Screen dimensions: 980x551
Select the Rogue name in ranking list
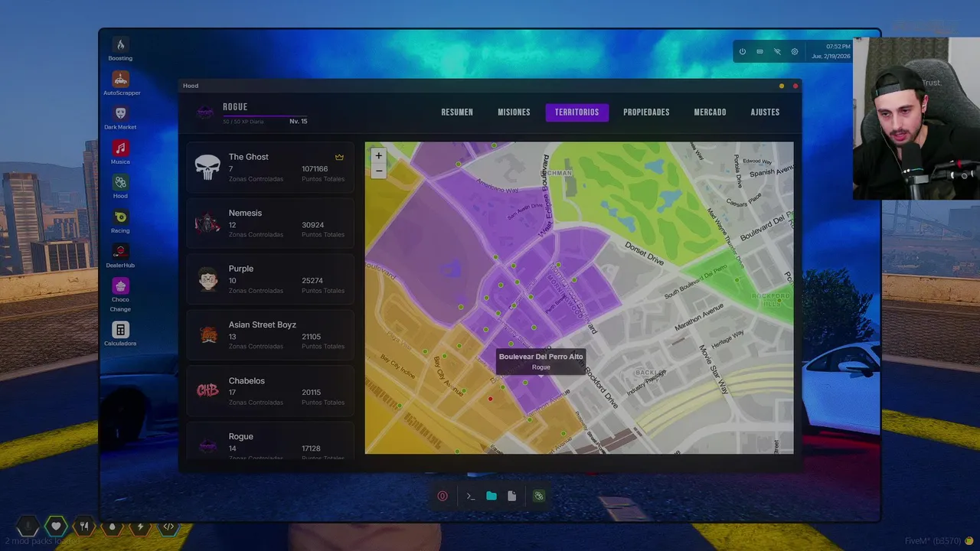point(240,436)
